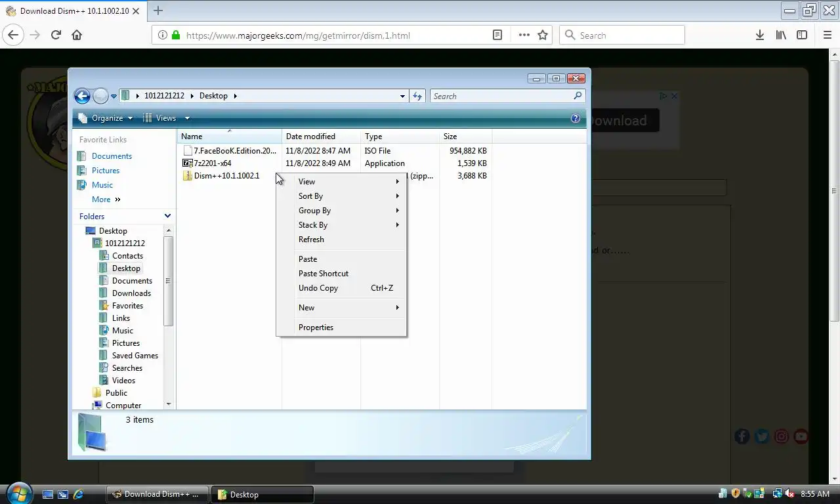Select the 7.FaceBooK.Edition ISO file icon
The image size is (840, 504).
click(188, 150)
